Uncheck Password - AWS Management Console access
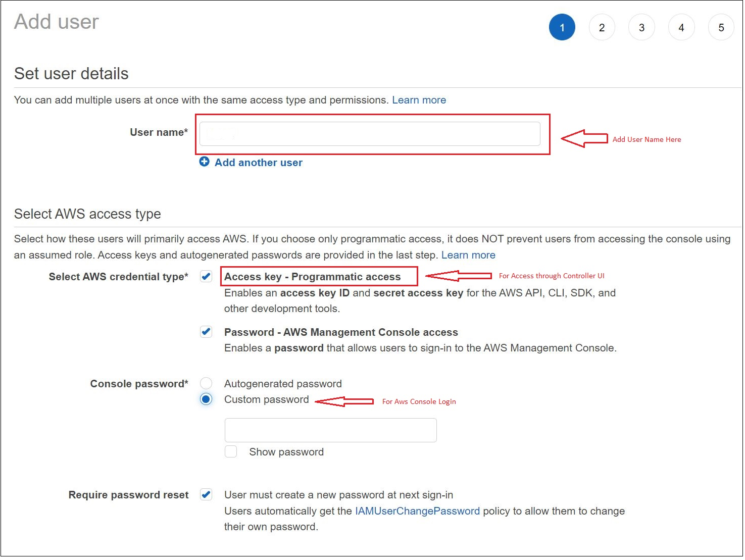745x560 pixels. tap(206, 332)
